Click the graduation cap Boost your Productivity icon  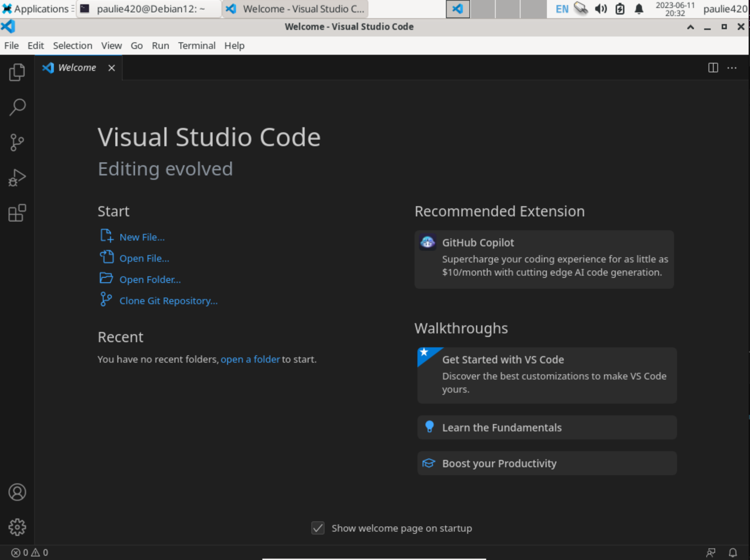tap(429, 463)
